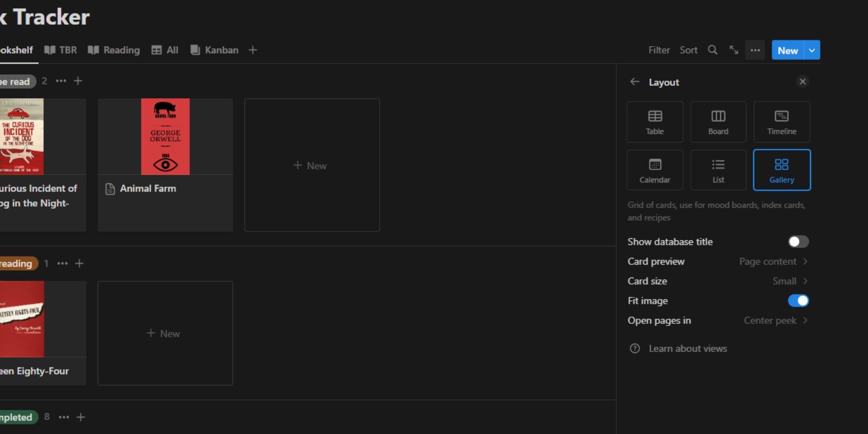Open the search magnifier icon
868x434 pixels.
[712, 50]
